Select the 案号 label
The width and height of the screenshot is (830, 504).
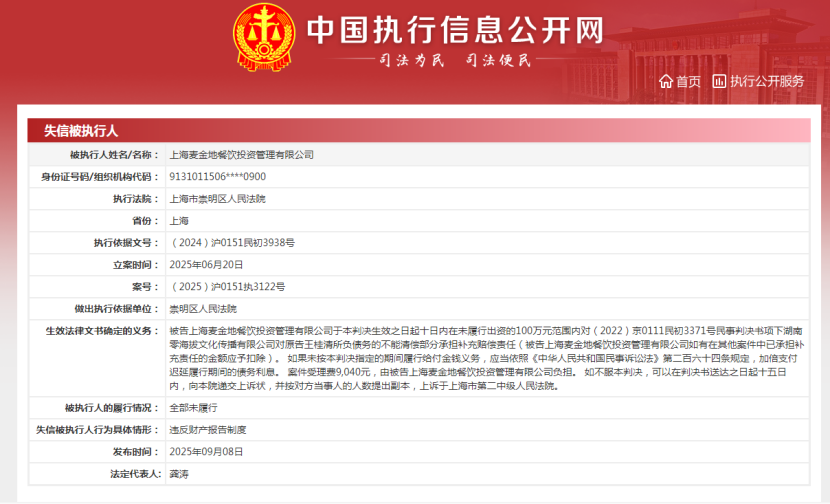coord(146,287)
